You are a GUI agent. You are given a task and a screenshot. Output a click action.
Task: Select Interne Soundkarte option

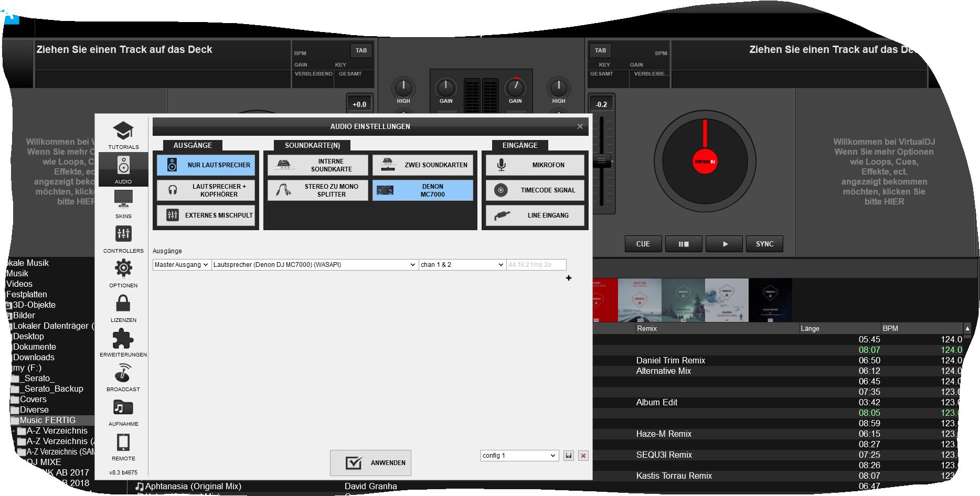(x=318, y=165)
